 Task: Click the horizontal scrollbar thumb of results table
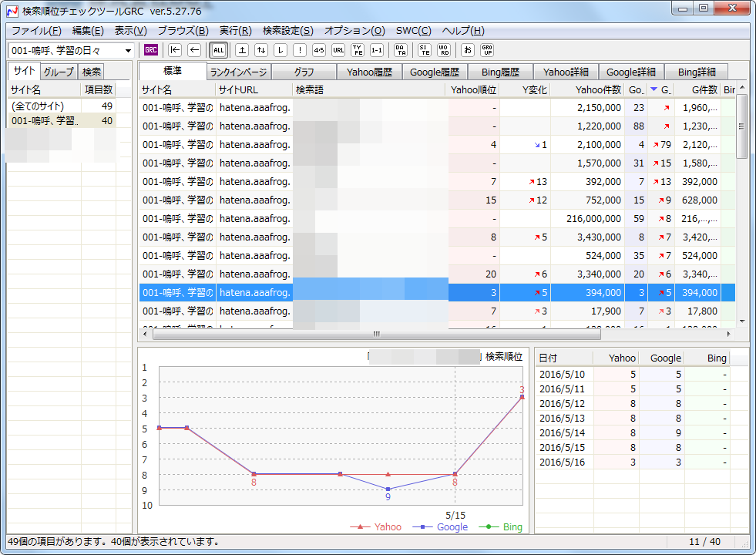pyautogui.click(x=377, y=334)
